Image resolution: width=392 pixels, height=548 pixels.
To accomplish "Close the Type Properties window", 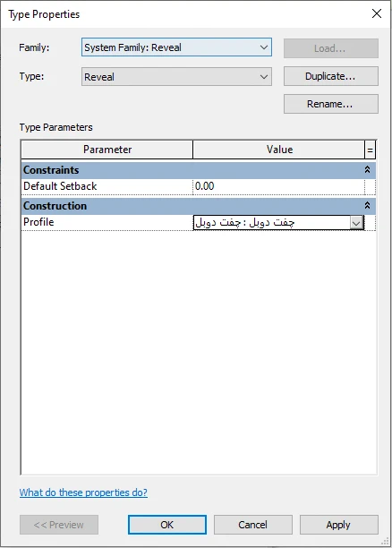I will [377, 13].
